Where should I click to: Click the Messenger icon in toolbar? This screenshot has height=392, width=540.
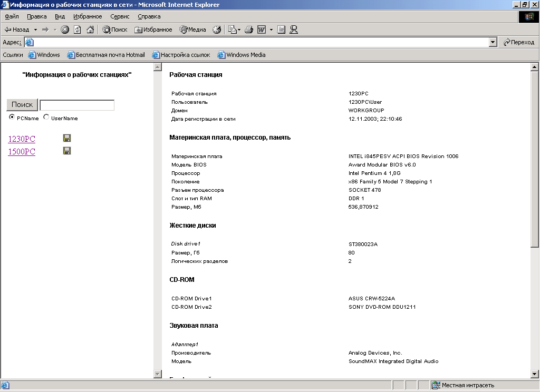(294, 30)
